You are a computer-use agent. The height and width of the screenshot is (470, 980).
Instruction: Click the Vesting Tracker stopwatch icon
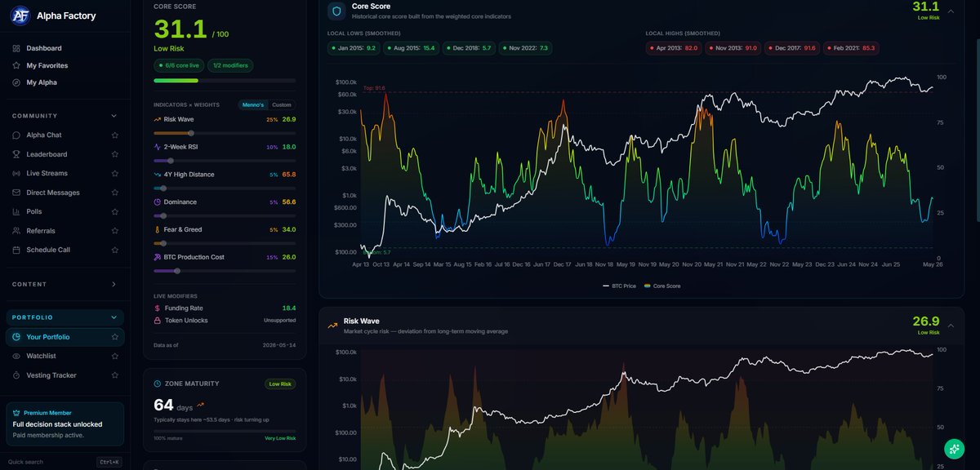pyautogui.click(x=16, y=375)
